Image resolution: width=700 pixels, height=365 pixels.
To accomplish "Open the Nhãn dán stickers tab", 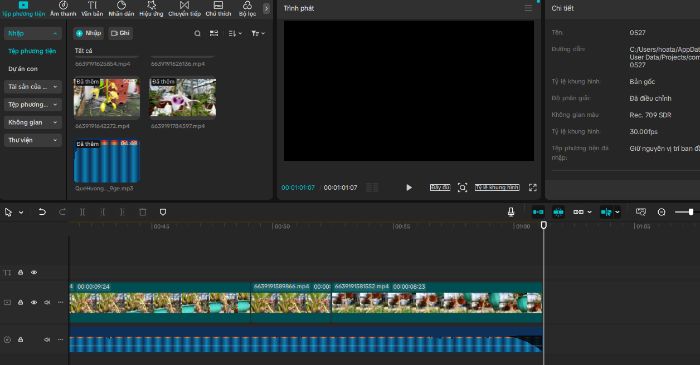I will pos(121,9).
